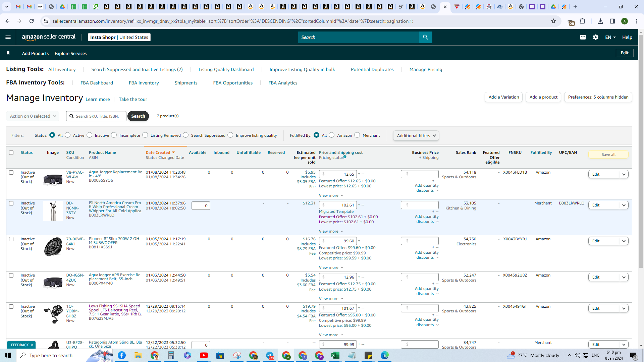This screenshot has height=362, width=644.
Task: Select the Active status filter radio
Action: pyautogui.click(x=68, y=135)
